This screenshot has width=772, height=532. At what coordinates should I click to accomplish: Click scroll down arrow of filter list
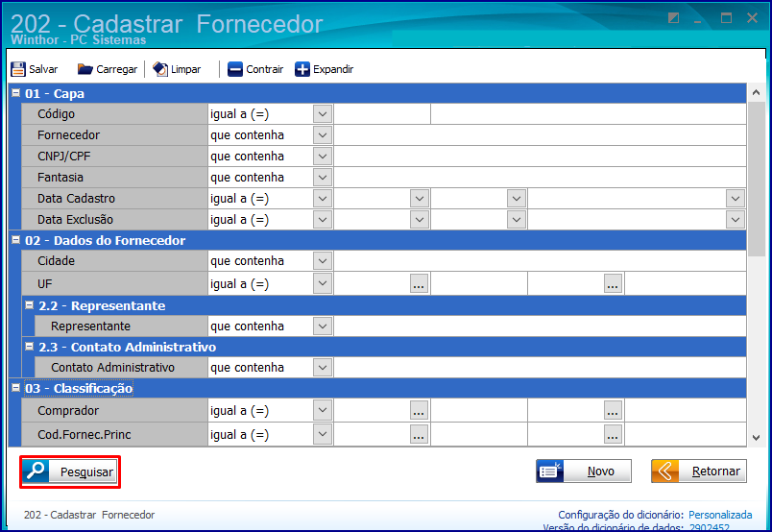click(757, 438)
